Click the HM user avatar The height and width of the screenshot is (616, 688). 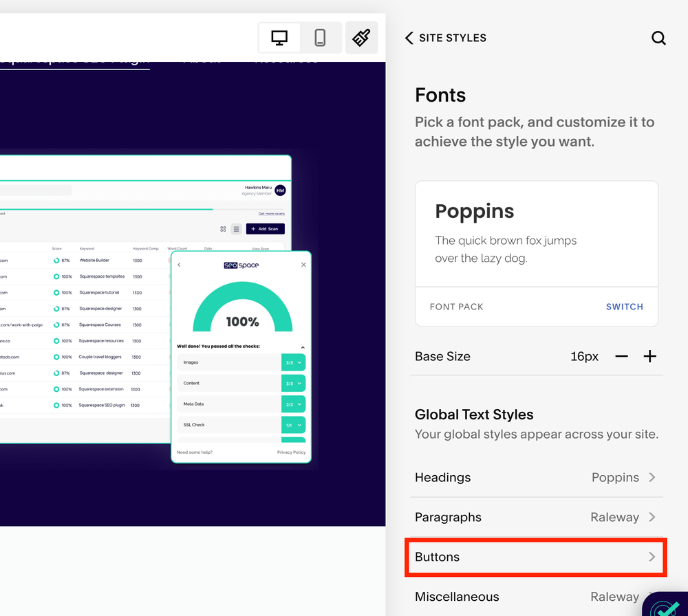(281, 190)
